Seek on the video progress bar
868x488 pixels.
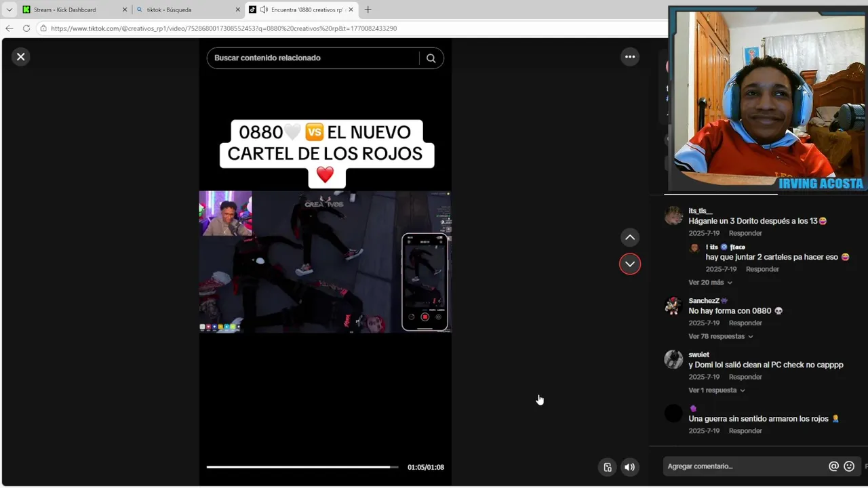(302, 467)
